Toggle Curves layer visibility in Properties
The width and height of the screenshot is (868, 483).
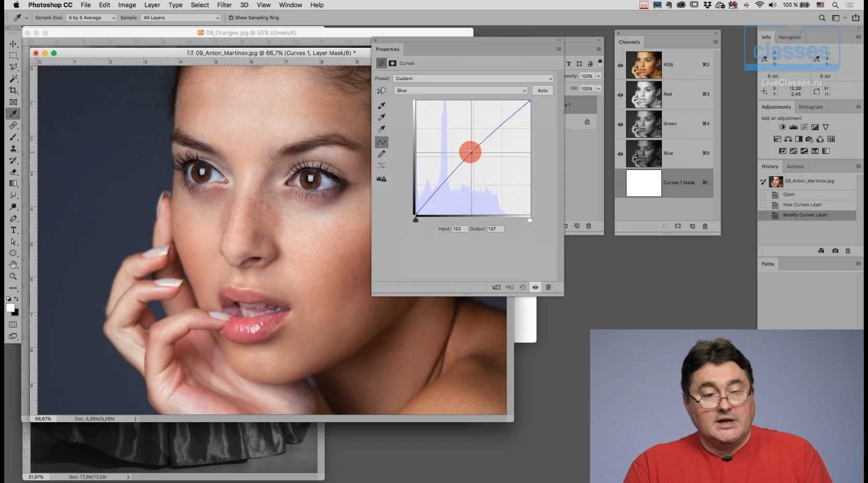pyautogui.click(x=535, y=288)
